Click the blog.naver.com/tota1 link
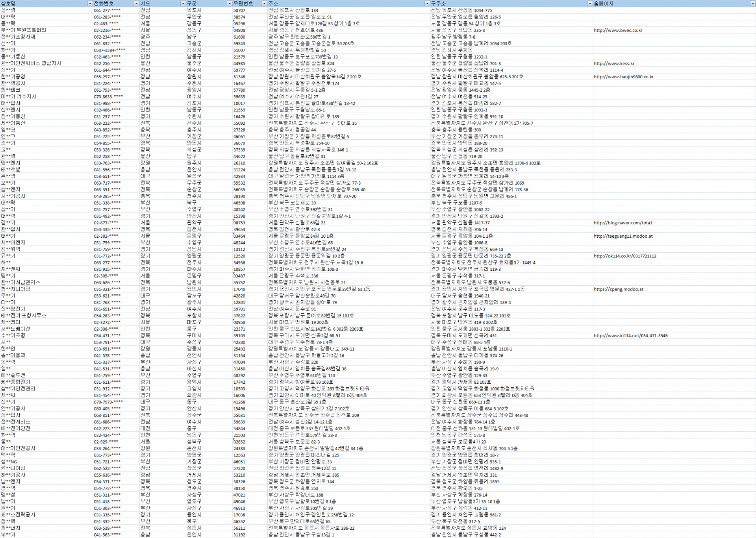 (x=623, y=223)
